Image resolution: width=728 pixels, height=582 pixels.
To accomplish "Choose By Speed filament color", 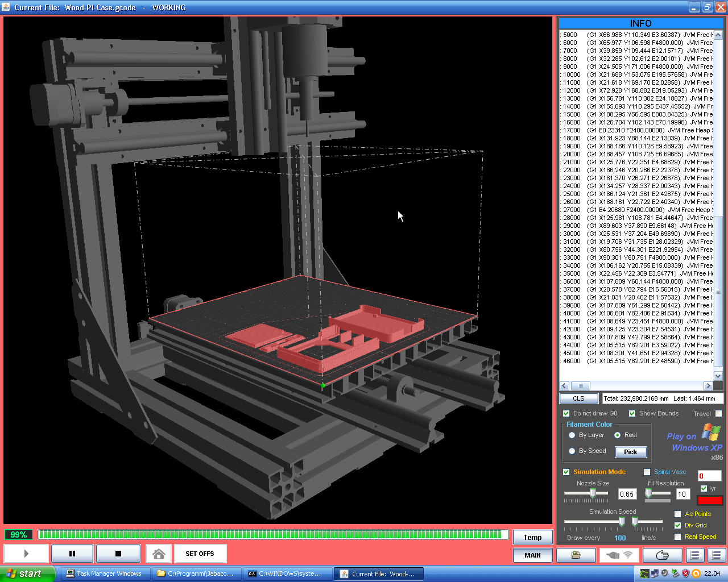I will [x=572, y=451].
